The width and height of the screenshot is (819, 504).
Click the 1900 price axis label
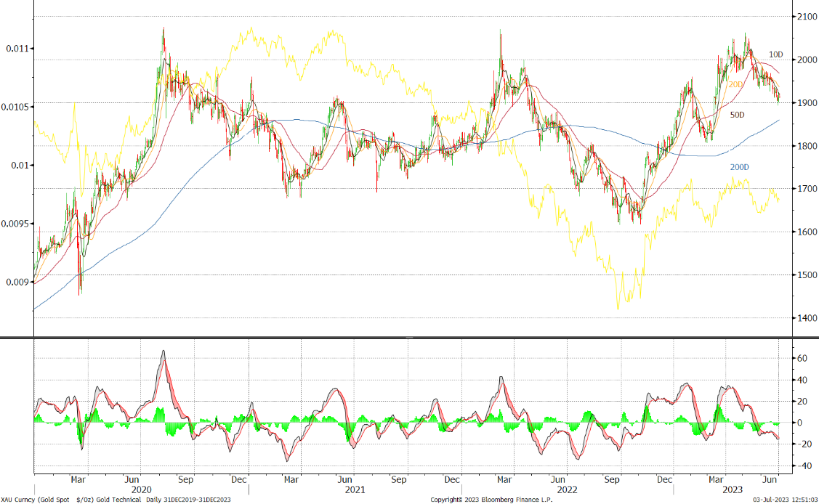(807, 103)
